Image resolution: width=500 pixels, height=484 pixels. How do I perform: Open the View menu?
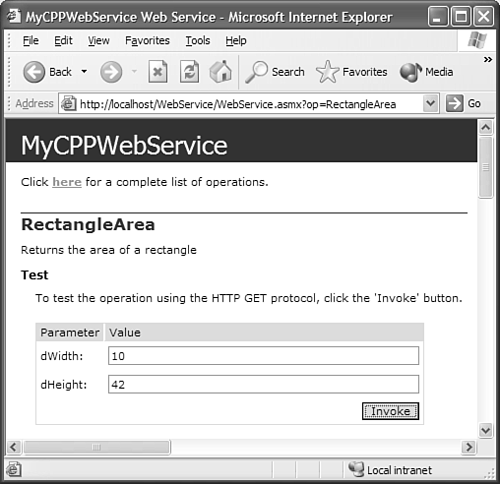click(x=99, y=41)
